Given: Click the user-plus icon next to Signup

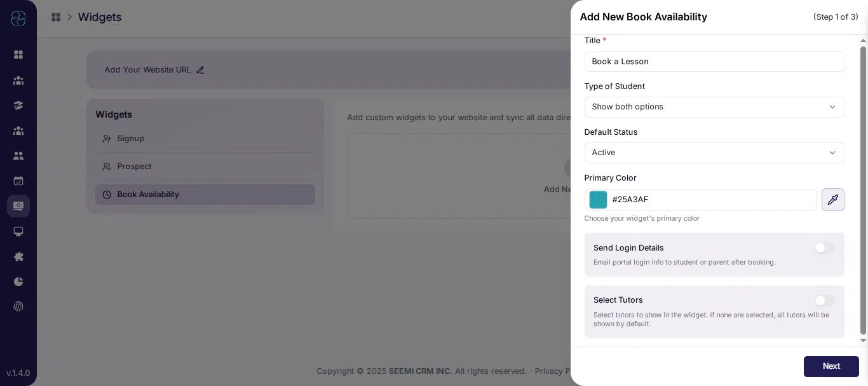Looking at the screenshot, I should pyautogui.click(x=107, y=139).
